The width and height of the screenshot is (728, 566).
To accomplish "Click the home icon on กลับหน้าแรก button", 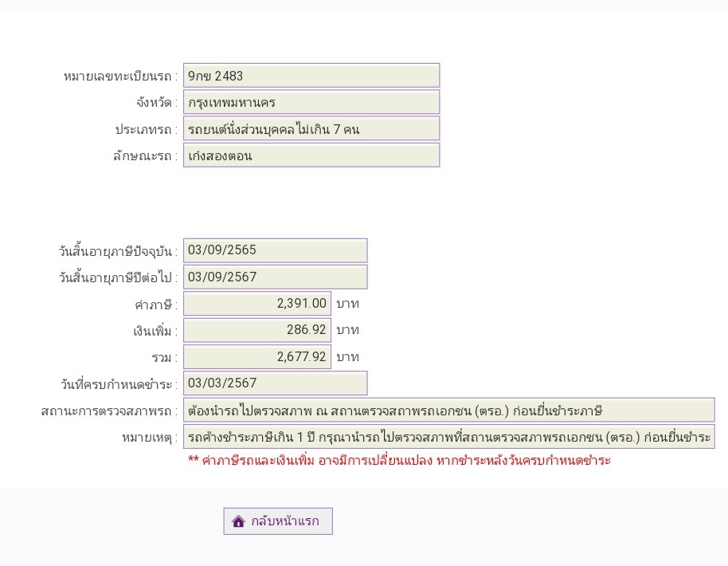I will click(x=238, y=521).
